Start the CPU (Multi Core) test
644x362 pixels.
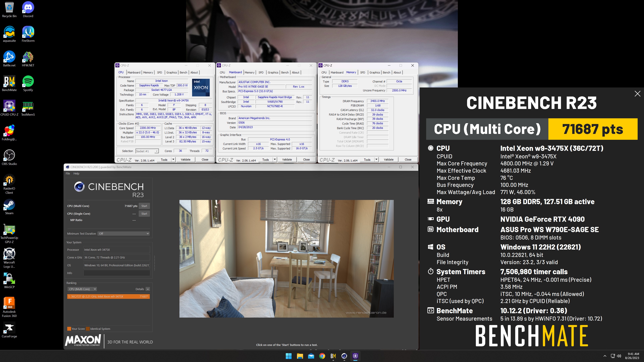[x=144, y=206]
